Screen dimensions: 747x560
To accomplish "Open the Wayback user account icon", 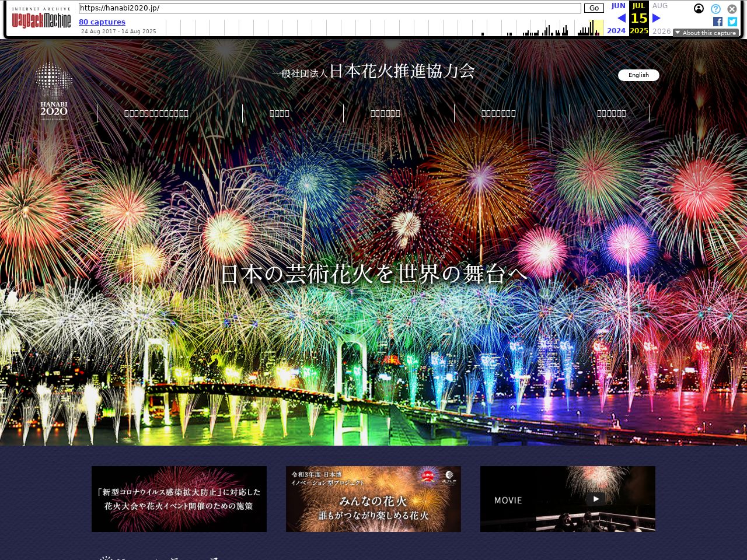I will [699, 9].
